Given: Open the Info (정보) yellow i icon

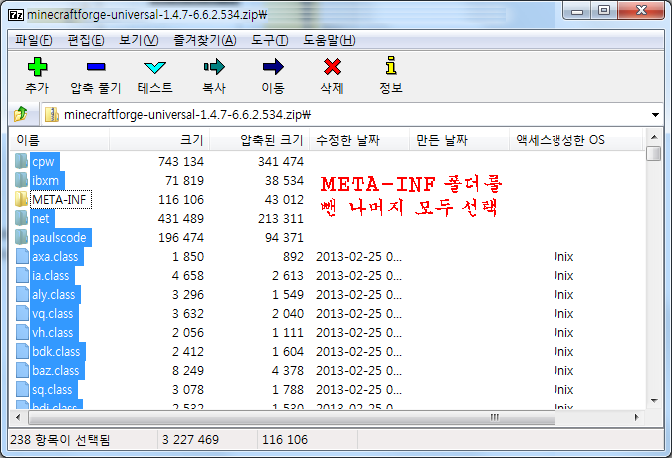Looking at the screenshot, I should 391,66.
